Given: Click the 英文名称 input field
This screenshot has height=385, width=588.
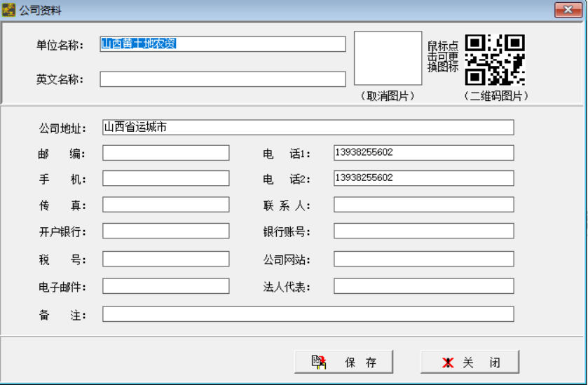Looking at the screenshot, I should click(x=223, y=79).
